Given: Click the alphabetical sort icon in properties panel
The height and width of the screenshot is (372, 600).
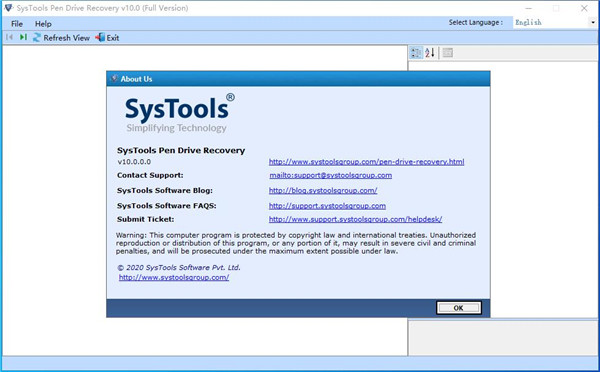Looking at the screenshot, I should (430, 53).
